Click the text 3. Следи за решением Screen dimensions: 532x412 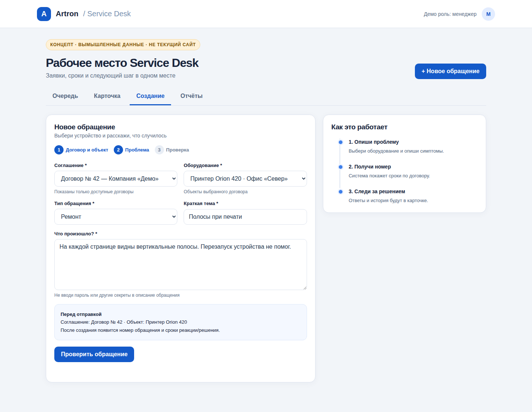377,192
